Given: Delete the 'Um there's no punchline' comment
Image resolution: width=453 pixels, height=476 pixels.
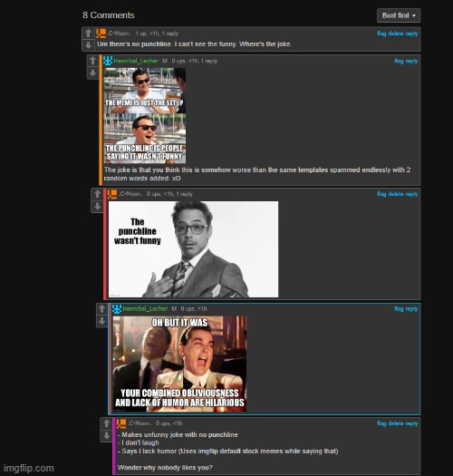Looking at the screenshot, I should pos(396,34).
